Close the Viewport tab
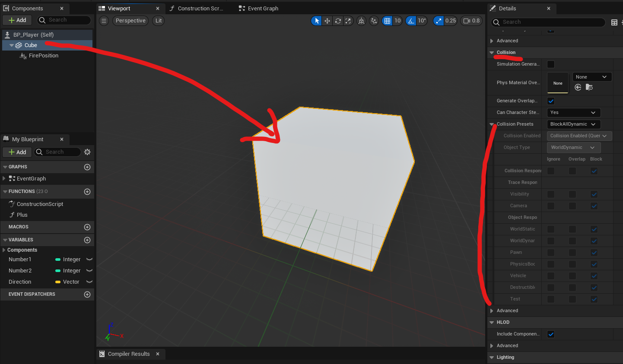This screenshot has width=623, height=364. (x=158, y=8)
